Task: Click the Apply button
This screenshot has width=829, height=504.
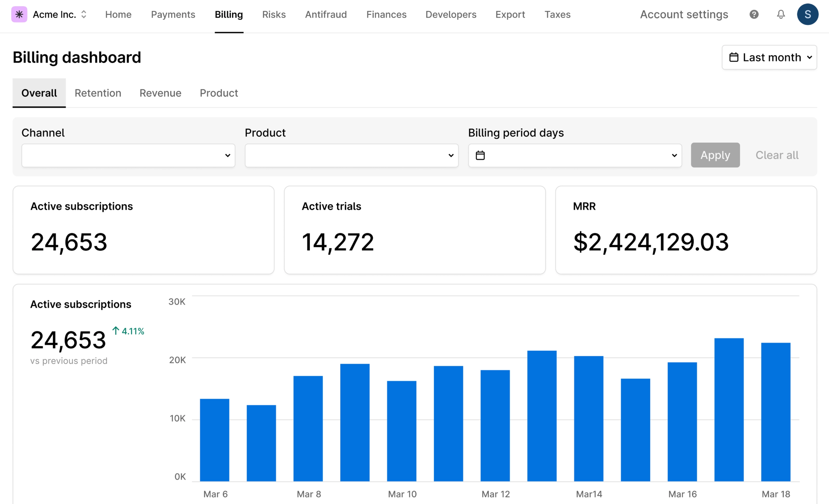Action: [715, 155]
